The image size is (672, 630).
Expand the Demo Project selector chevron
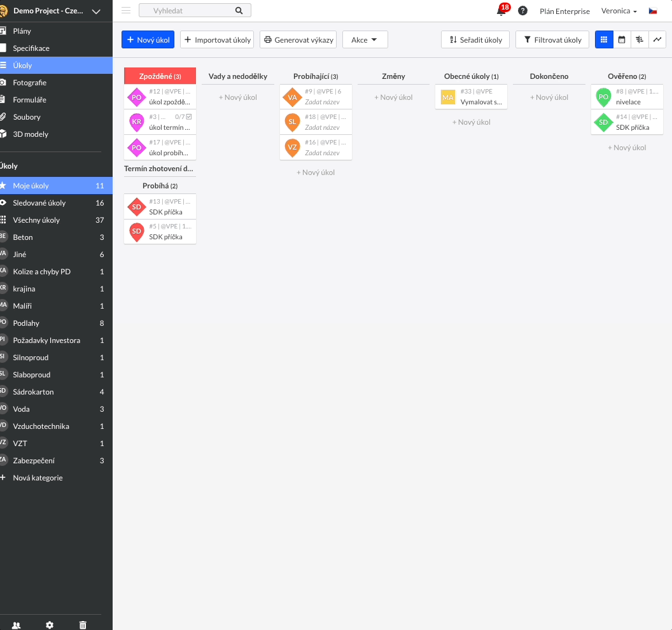click(96, 11)
